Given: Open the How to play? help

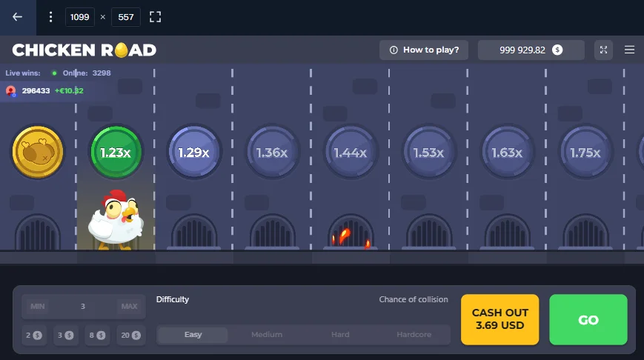Looking at the screenshot, I should point(424,50).
